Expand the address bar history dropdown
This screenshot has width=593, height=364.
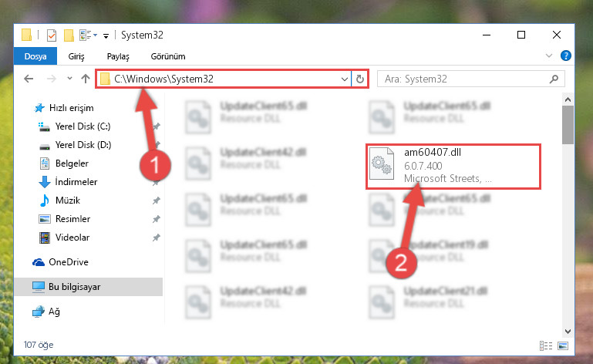click(344, 79)
